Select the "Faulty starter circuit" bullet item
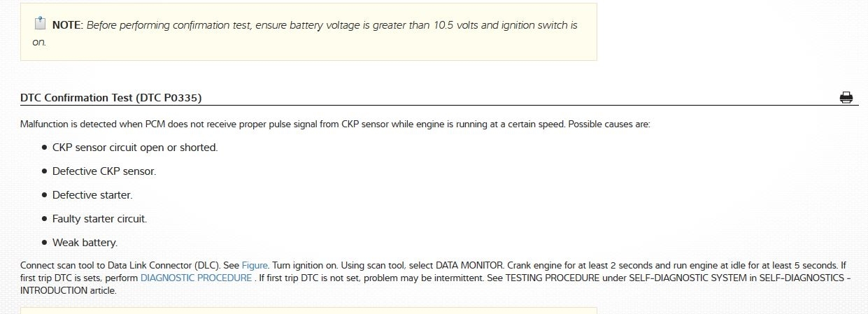 99,219
